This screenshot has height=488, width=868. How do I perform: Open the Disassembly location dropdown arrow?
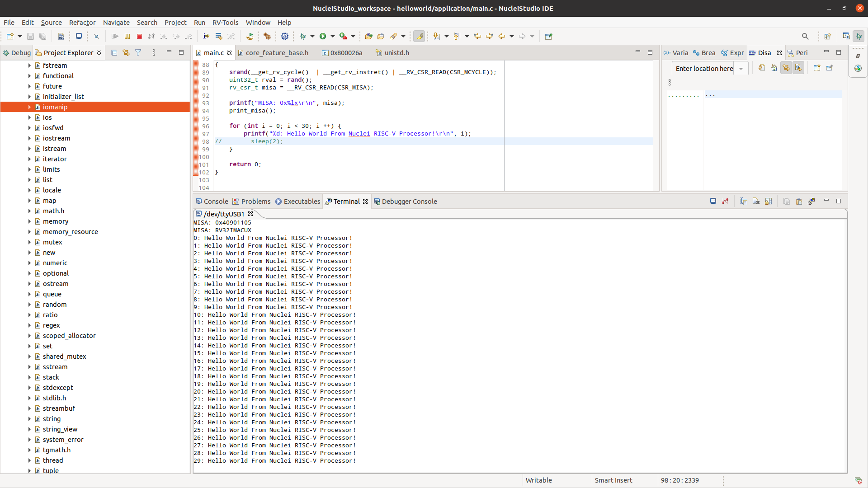tap(741, 69)
